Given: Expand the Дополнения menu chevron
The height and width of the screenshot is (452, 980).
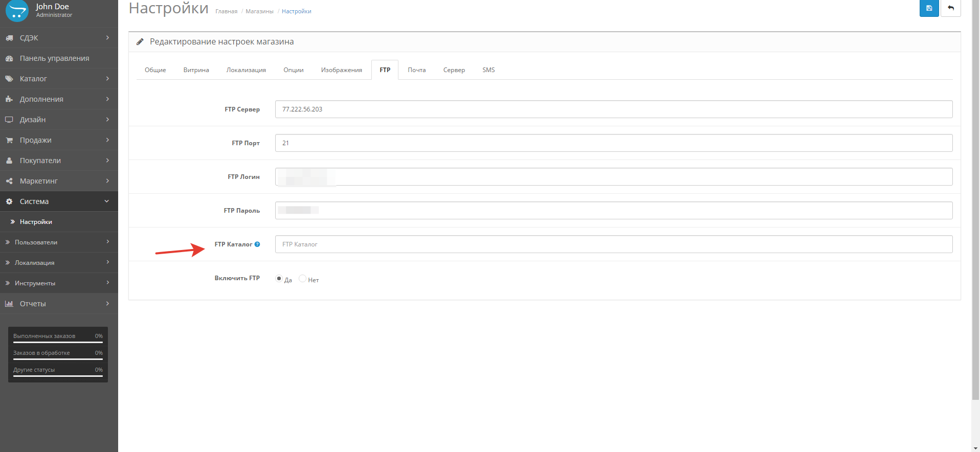Looking at the screenshot, I should pyautogui.click(x=107, y=99).
